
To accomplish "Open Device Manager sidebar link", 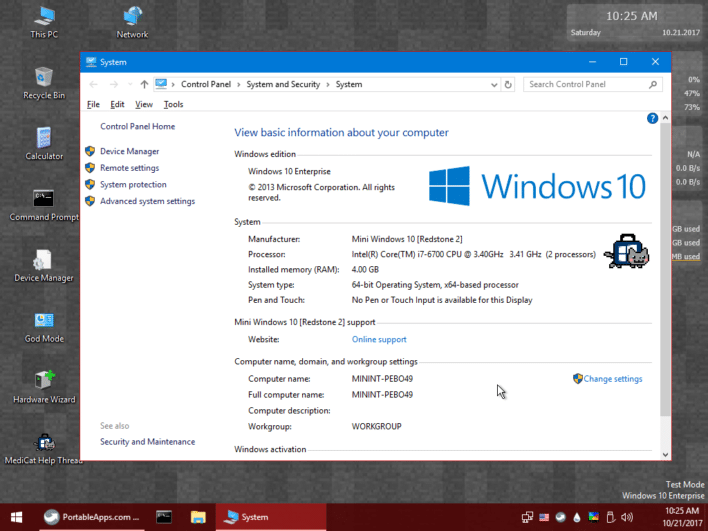I will [x=130, y=151].
